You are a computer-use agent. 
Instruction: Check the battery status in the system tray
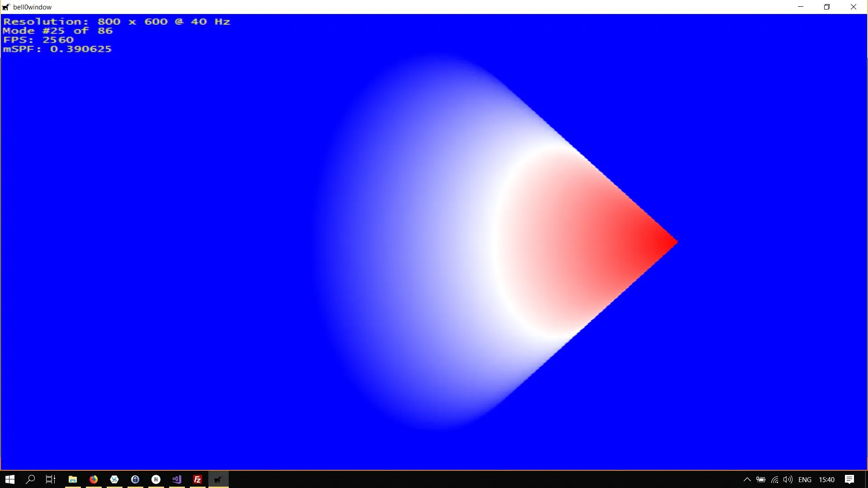pos(760,479)
